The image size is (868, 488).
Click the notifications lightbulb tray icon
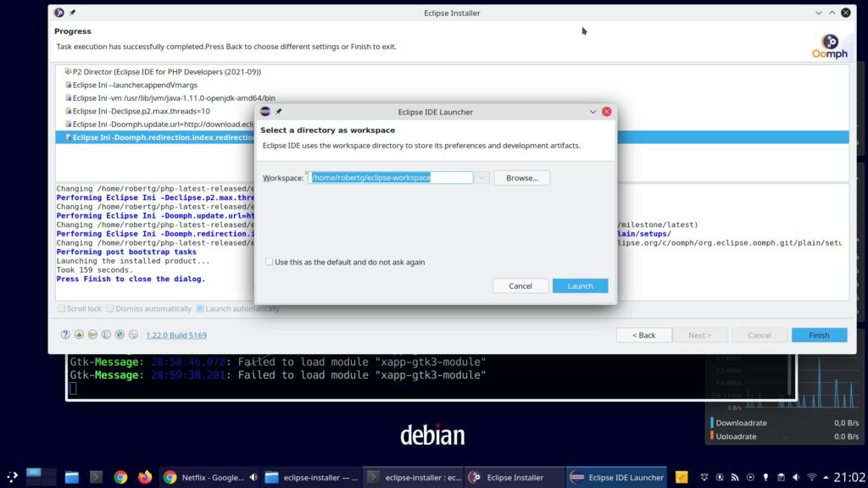tap(765, 477)
